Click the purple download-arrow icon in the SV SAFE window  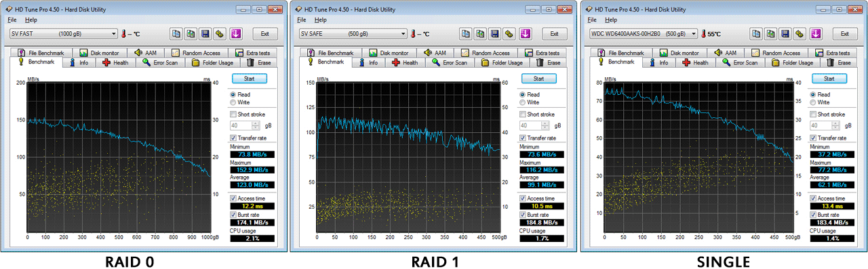(x=525, y=33)
